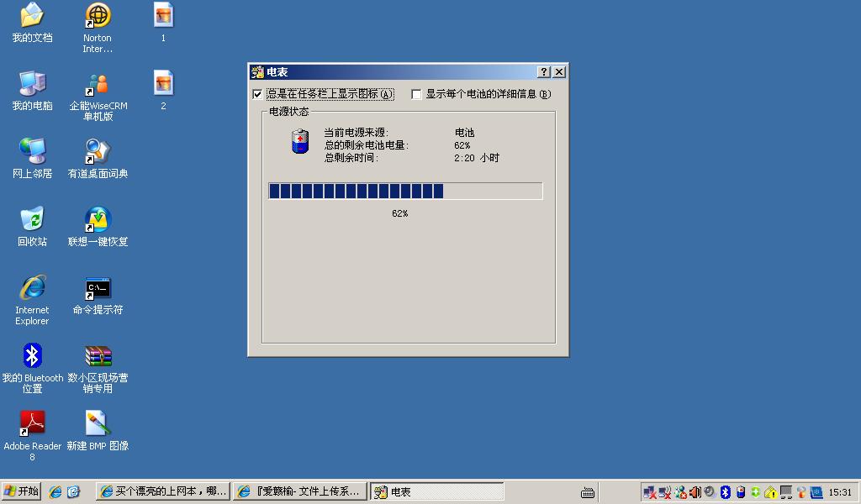Viewport: 861px width, 504px height.
Task: Close the 电表 dialog window
Action: pos(558,72)
